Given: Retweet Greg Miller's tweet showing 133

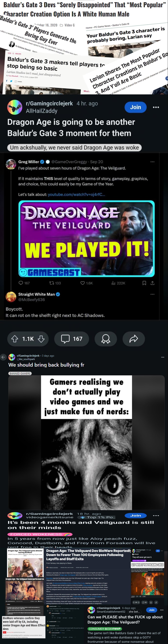Looking at the screenshot, I should coord(55,283).
